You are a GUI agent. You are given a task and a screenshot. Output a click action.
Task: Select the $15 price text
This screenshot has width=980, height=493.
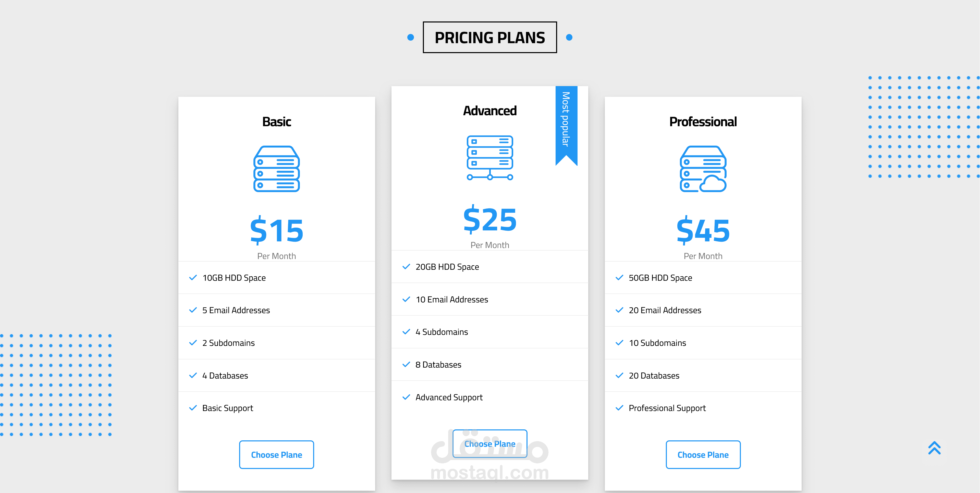(x=277, y=230)
